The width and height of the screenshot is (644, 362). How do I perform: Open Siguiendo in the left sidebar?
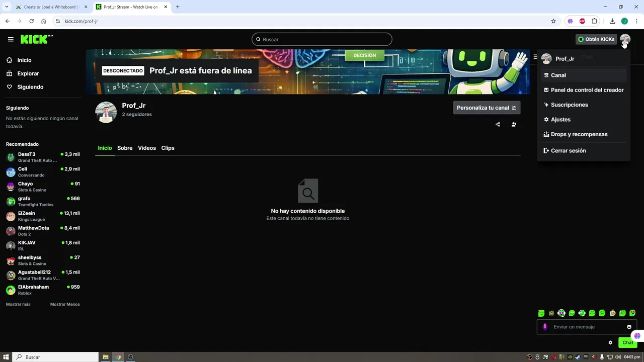tap(30, 87)
